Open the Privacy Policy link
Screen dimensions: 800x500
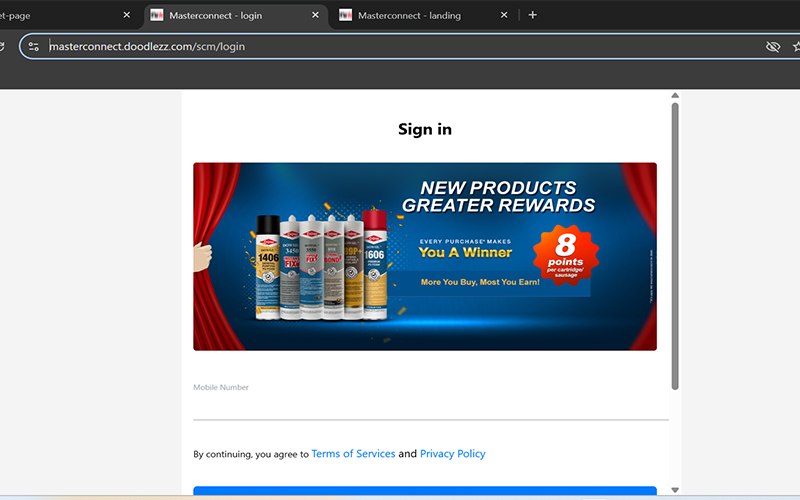(x=453, y=454)
